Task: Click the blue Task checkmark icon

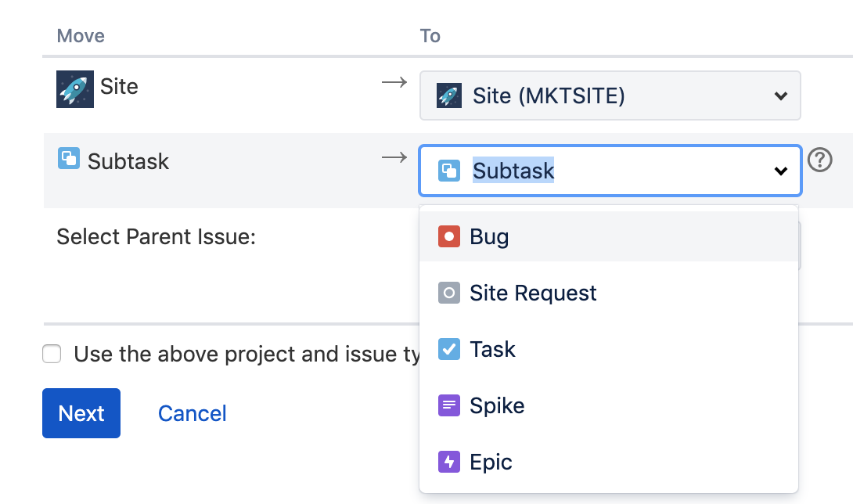Action: tap(448, 349)
